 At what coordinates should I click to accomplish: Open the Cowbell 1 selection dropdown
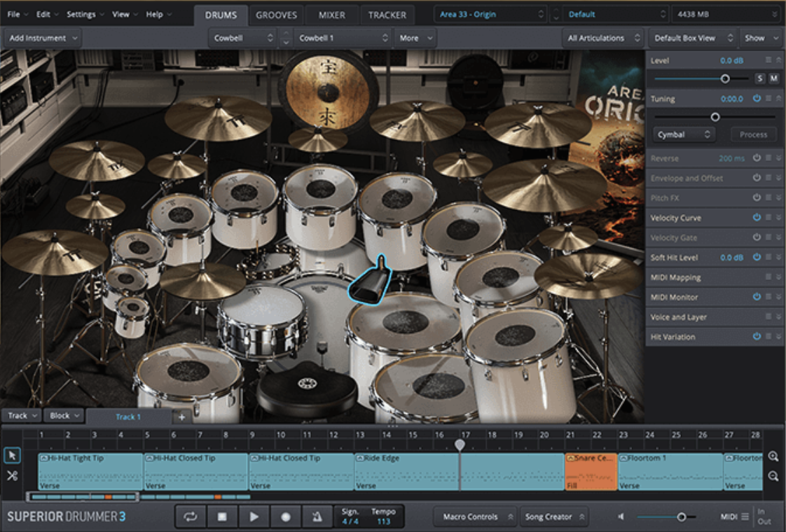pos(343,38)
